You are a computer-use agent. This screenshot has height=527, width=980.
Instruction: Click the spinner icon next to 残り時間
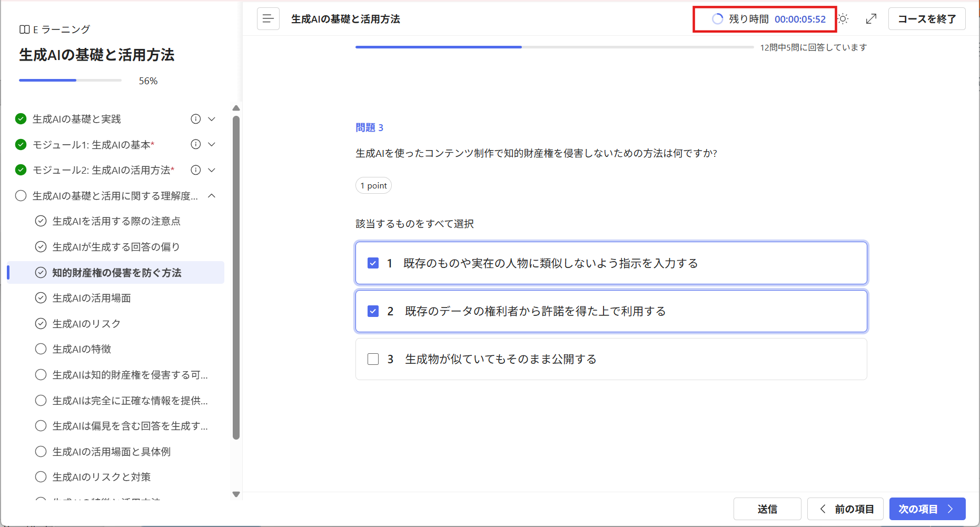pyautogui.click(x=717, y=19)
